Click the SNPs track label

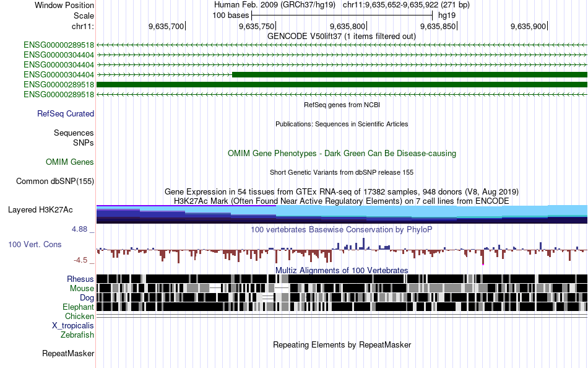(84, 142)
